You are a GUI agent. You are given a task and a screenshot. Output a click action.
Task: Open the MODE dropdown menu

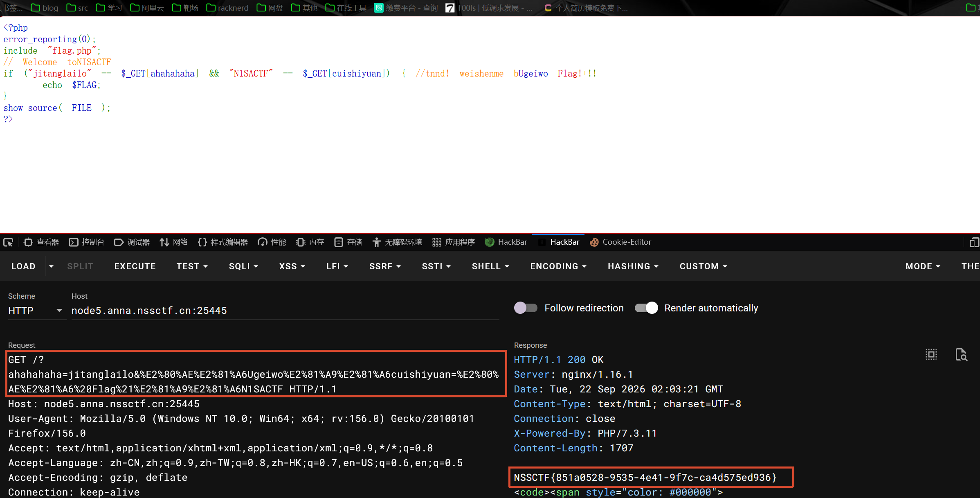(923, 266)
